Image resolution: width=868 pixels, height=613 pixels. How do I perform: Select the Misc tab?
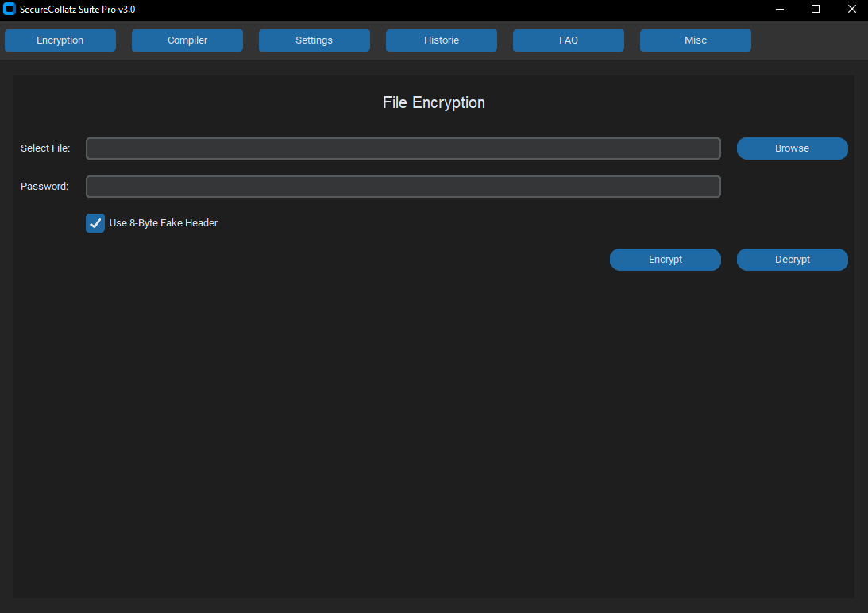[695, 40]
